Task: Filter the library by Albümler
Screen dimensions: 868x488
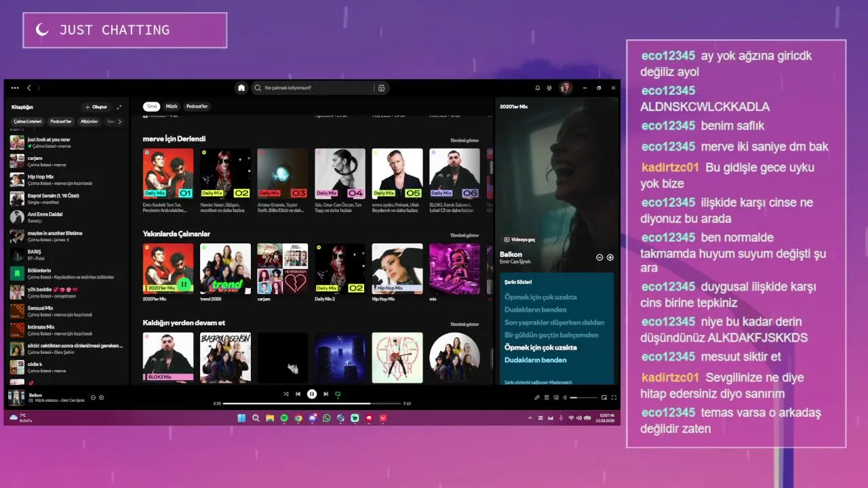Action: tap(90, 121)
